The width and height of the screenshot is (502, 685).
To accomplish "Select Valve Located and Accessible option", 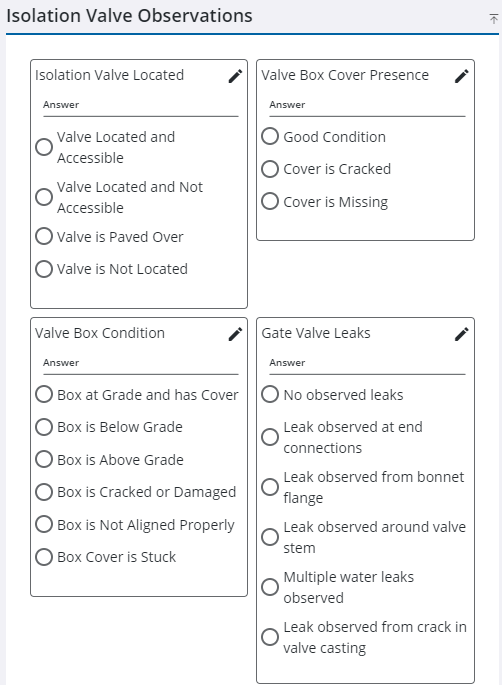I will 44,147.
